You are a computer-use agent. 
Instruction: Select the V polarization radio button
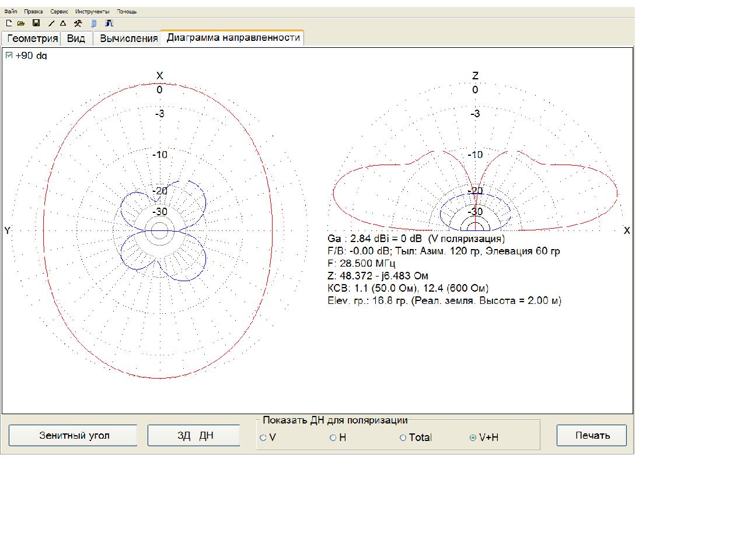point(264,437)
